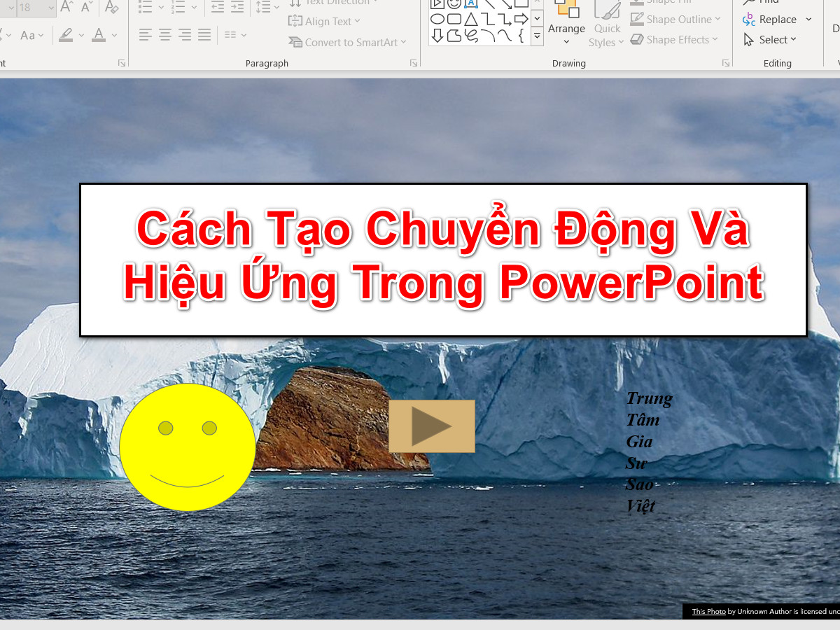840x630 pixels.
Task: Click the play action button on slide
Action: tap(432, 426)
